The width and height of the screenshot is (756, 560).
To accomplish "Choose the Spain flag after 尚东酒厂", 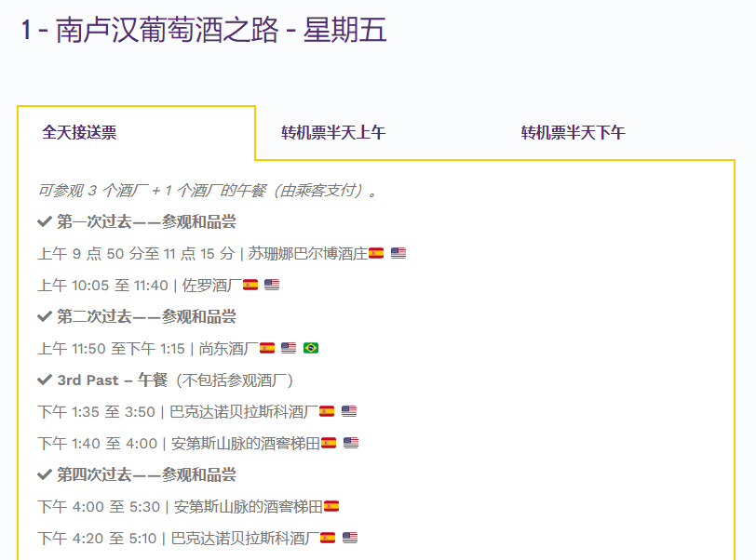I will tap(267, 348).
